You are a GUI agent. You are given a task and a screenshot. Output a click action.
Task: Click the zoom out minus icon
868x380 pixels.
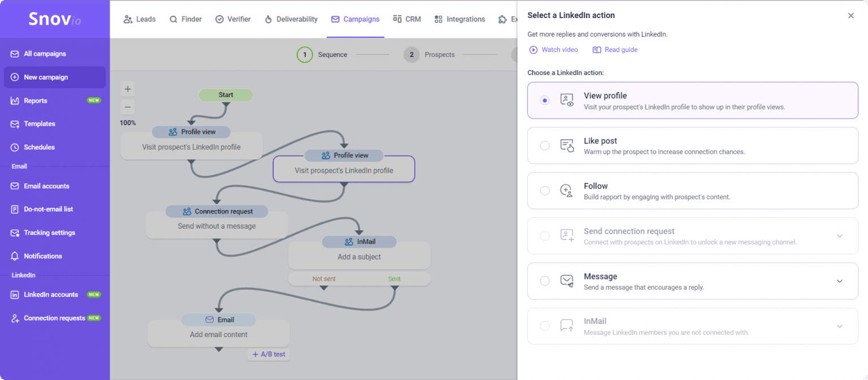pyautogui.click(x=128, y=107)
